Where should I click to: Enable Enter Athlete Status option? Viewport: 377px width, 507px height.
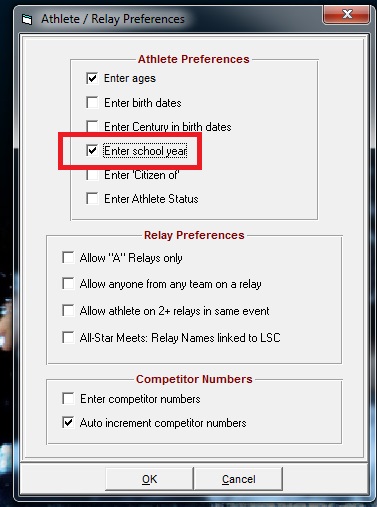coord(92,198)
